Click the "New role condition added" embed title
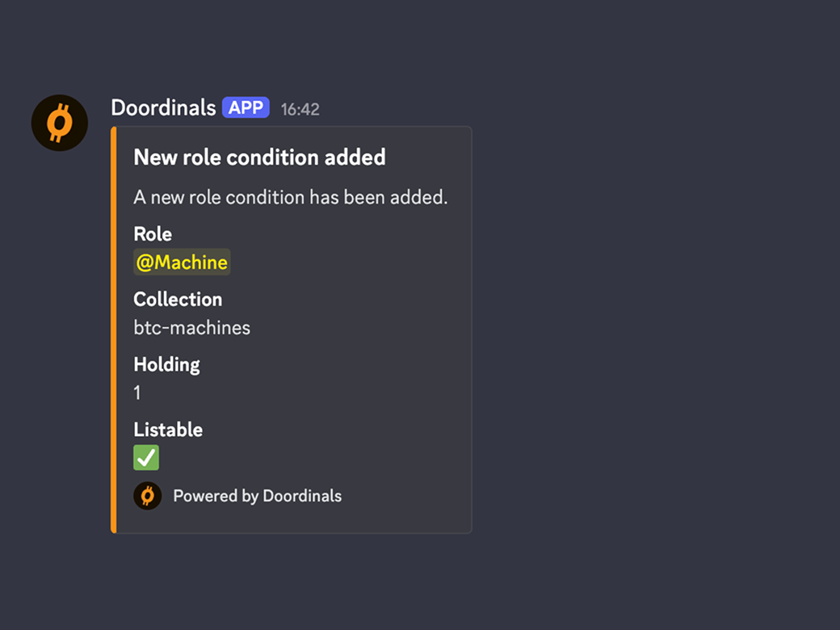Image resolution: width=840 pixels, height=630 pixels. coord(259,157)
